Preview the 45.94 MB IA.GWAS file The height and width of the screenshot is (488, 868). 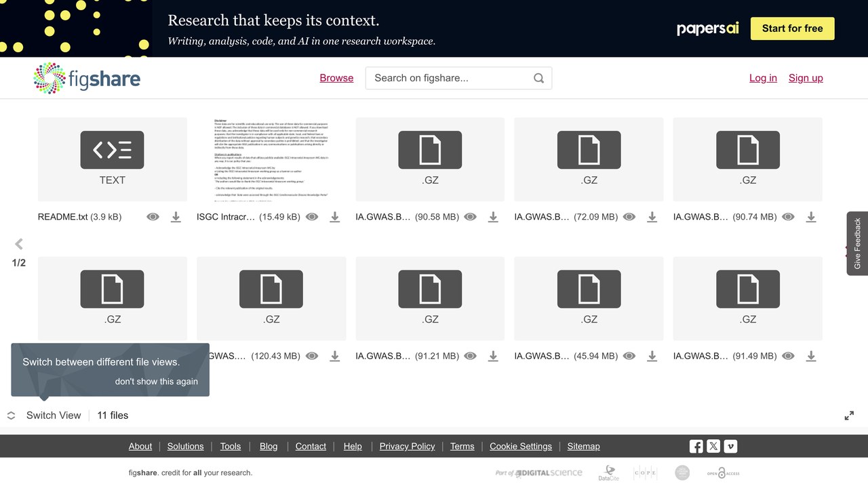click(629, 356)
